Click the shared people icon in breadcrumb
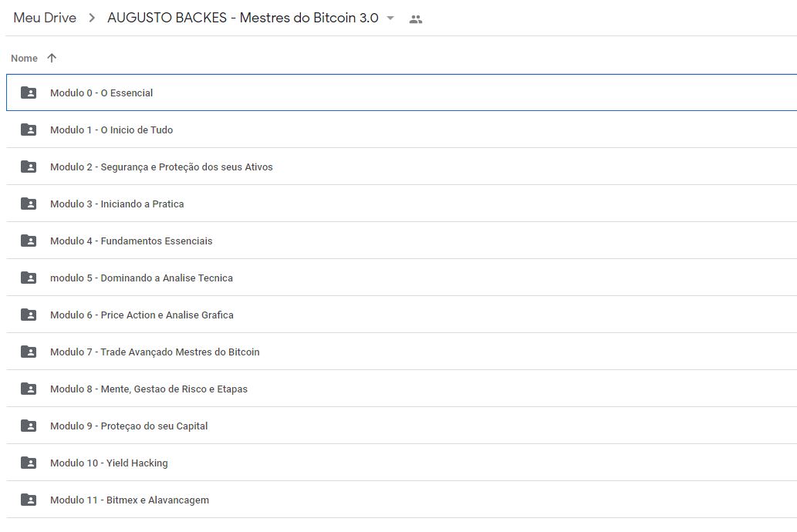Viewport: 797px width, 532px height. tap(416, 19)
